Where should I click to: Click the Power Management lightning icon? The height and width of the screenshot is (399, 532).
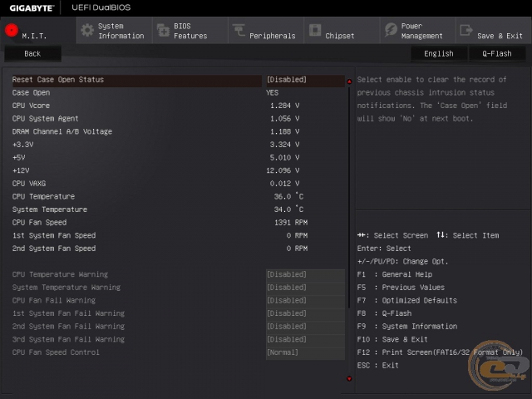(391, 30)
